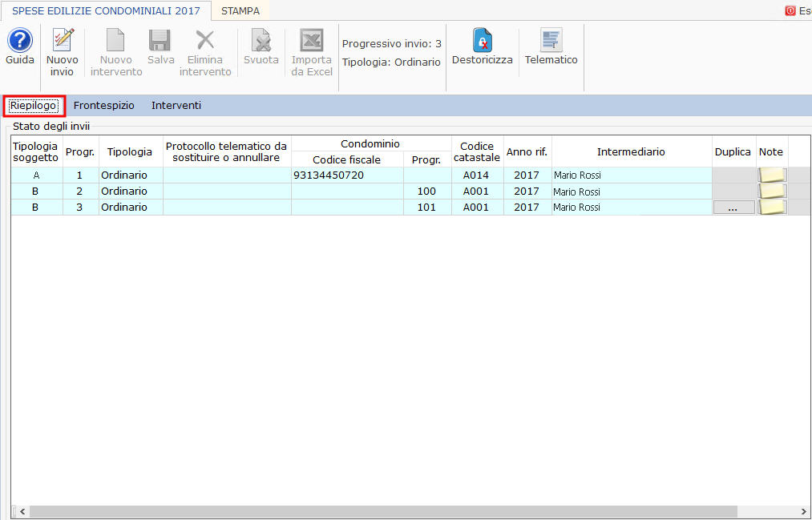This screenshot has height=520, width=812.
Task: Click the Tipologia soggetto cell B in row 3
Action: [x=37, y=208]
